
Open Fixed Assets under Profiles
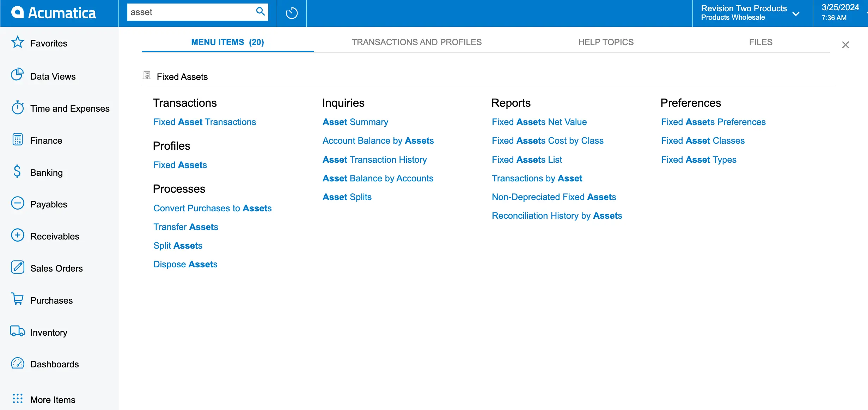180,165
